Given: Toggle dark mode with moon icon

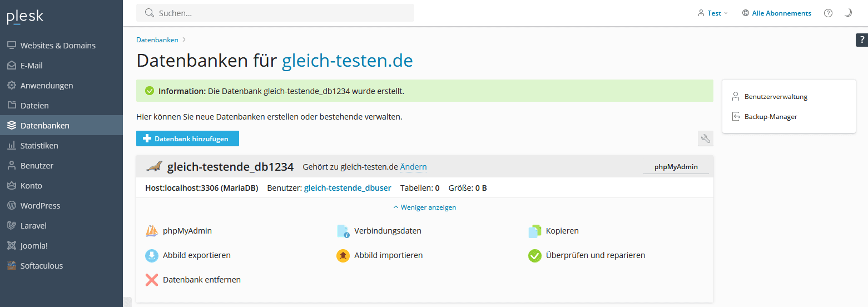Looking at the screenshot, I should coord(848,13).
